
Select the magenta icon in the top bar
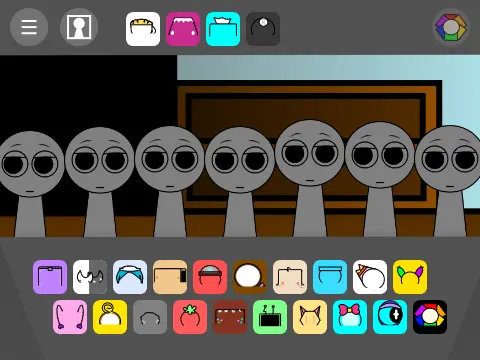(x=183, y=29)
